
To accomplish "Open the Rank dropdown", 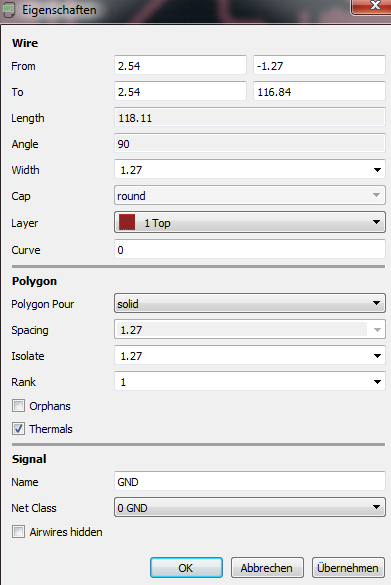I will click(x=377, y=382).
